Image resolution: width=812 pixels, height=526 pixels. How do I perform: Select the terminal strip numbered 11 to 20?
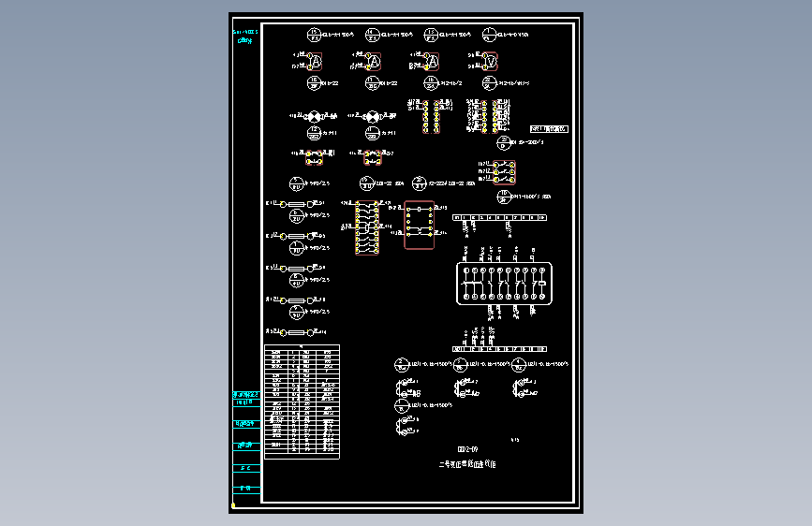pyautogui.click(x=499, y=349)
